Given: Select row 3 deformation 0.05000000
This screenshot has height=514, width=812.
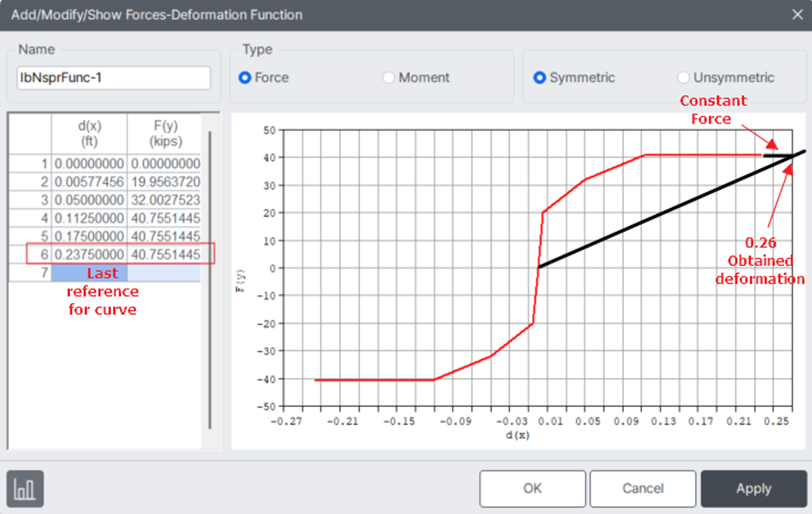Looking at the screenshot, I should [x=89, y=200].
